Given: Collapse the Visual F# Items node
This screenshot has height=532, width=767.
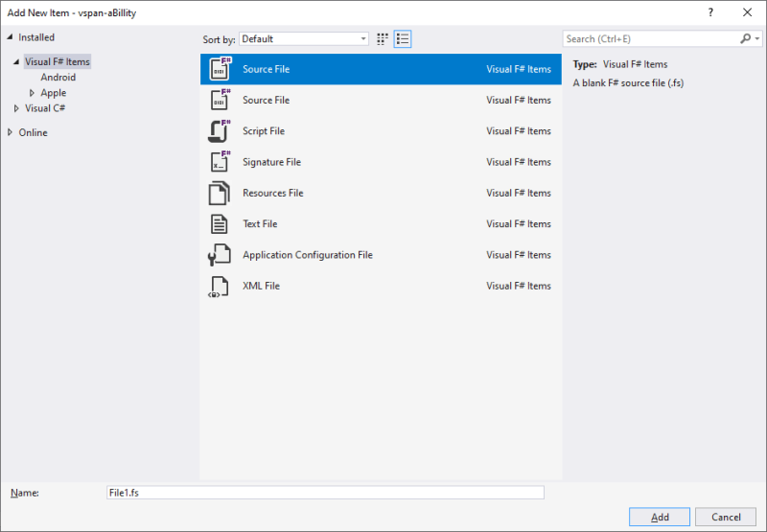Looking at the screenshot, I should tap(16, 61).
